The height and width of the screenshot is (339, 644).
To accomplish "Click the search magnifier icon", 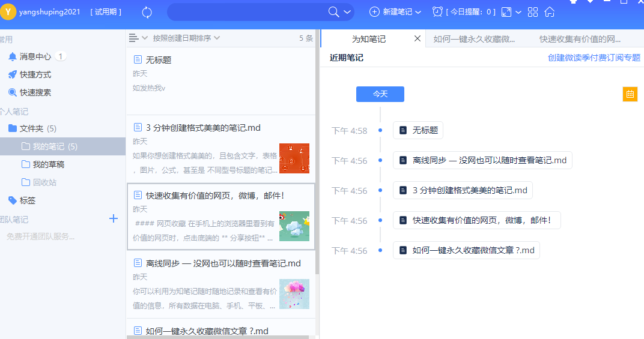I will coord(333,12).
